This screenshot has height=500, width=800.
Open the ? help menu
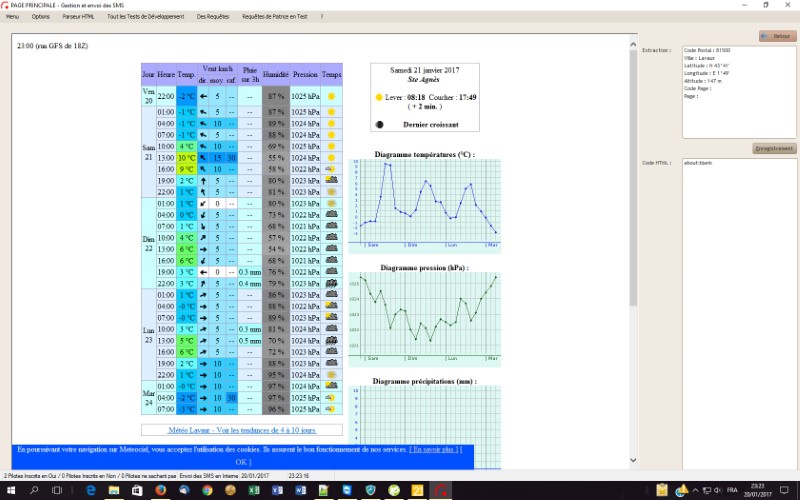click(x=321, y=16)
